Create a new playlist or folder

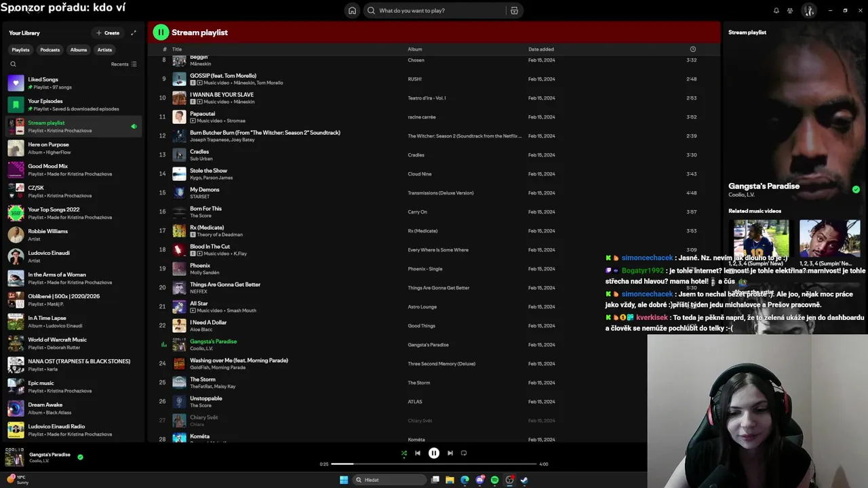point(108,33)
